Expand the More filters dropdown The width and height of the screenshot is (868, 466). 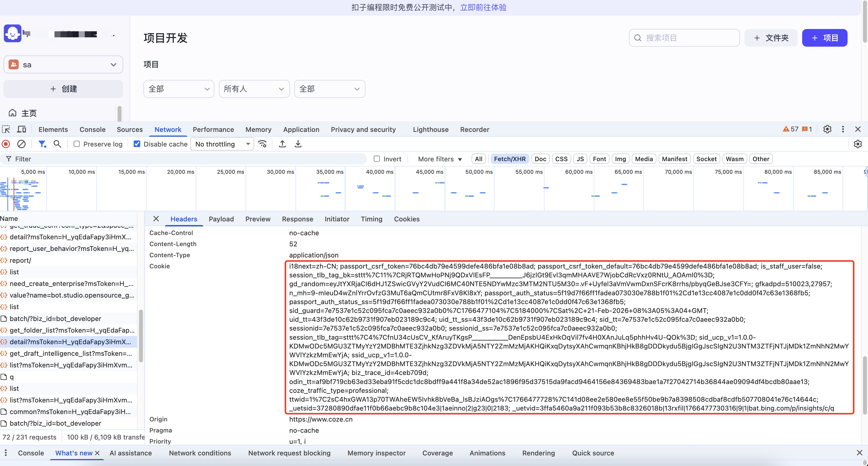[439, 159]
